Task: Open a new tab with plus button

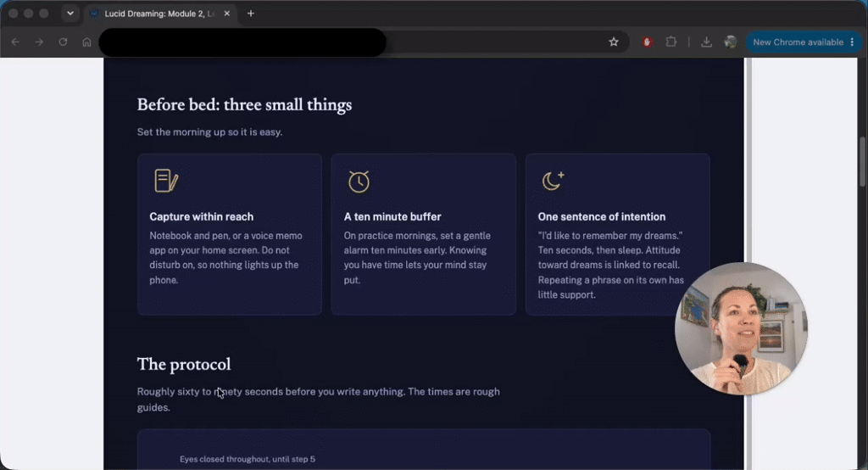Action: (251, 14)
